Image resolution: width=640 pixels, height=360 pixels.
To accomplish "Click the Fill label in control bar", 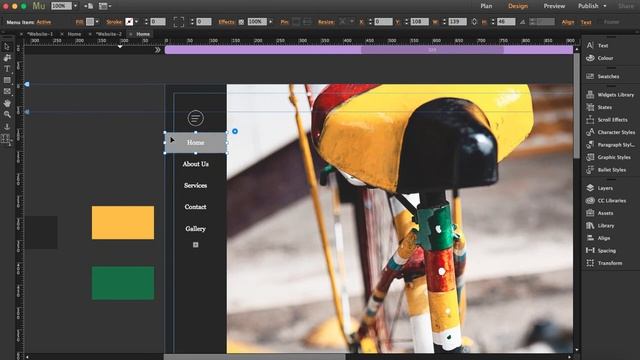I will coord(79,22).
